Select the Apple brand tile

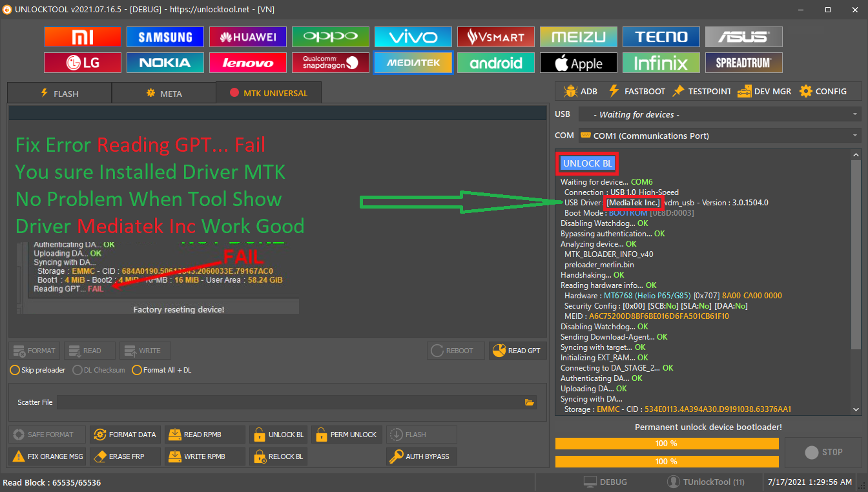[579, 63]
